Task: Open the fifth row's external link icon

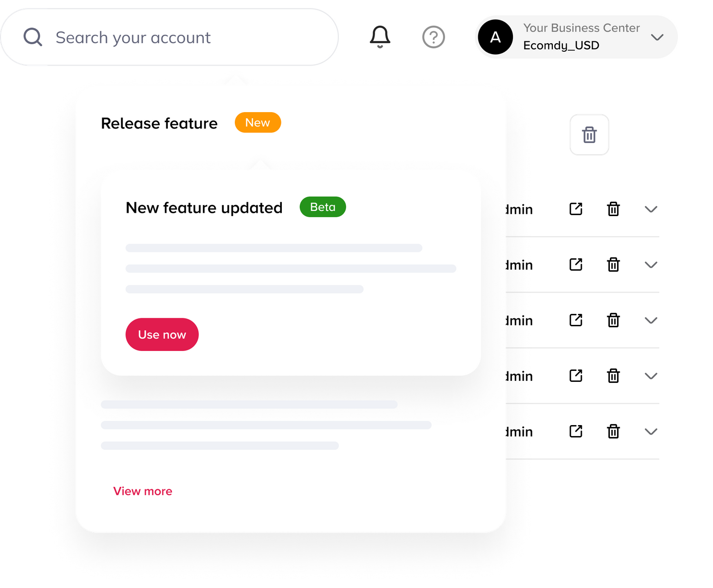Action: (x=576, y=431)
